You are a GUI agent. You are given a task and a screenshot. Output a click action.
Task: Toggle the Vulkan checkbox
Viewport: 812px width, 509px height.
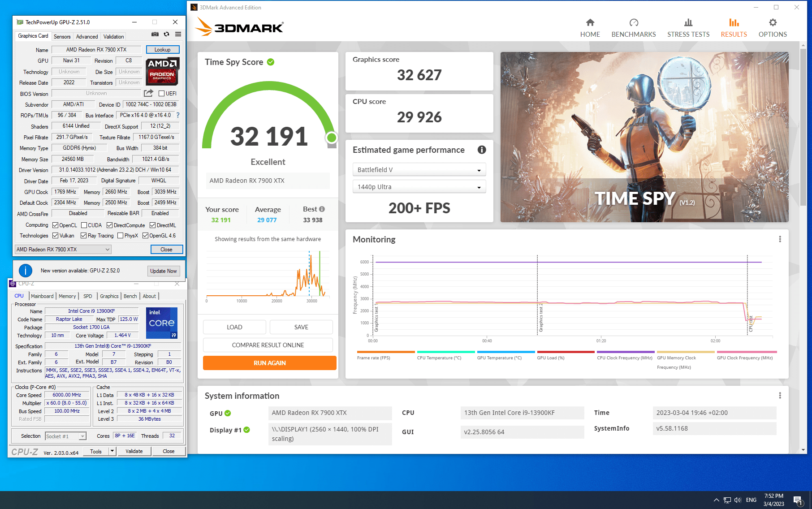pyautogui.click(x=56, y=236)
